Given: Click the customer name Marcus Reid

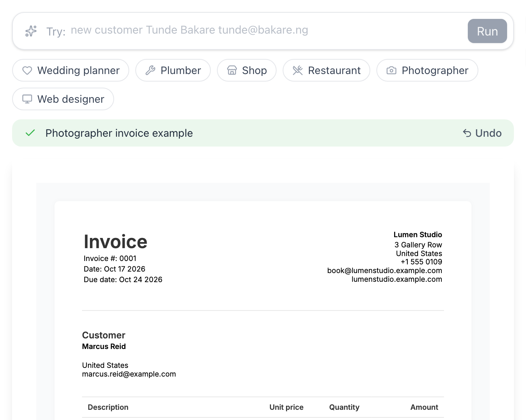Looking at the screenshot, I should 104,347.
